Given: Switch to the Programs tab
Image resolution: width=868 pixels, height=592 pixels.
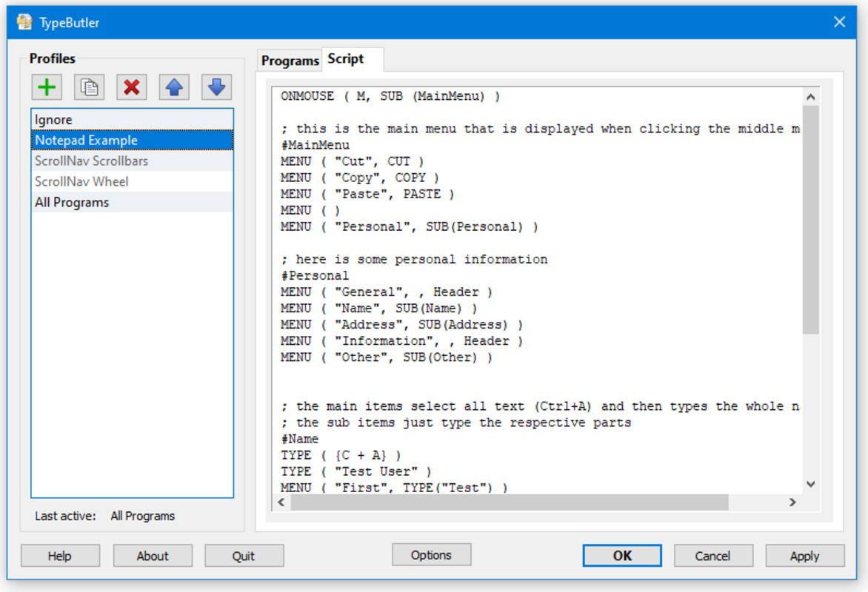Looking at the screenshot, I should click(x=290, y=60).
